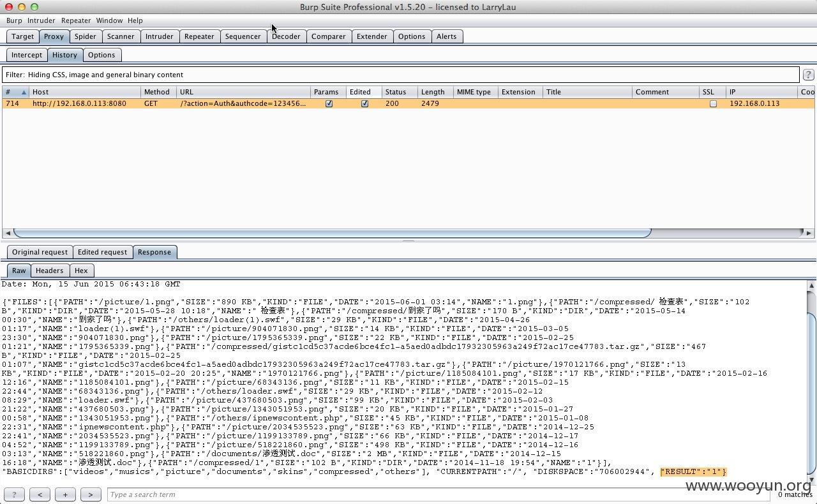
Task: Click left arrow of history horizontal scrollbar
Action: click(x=7, y=233)
